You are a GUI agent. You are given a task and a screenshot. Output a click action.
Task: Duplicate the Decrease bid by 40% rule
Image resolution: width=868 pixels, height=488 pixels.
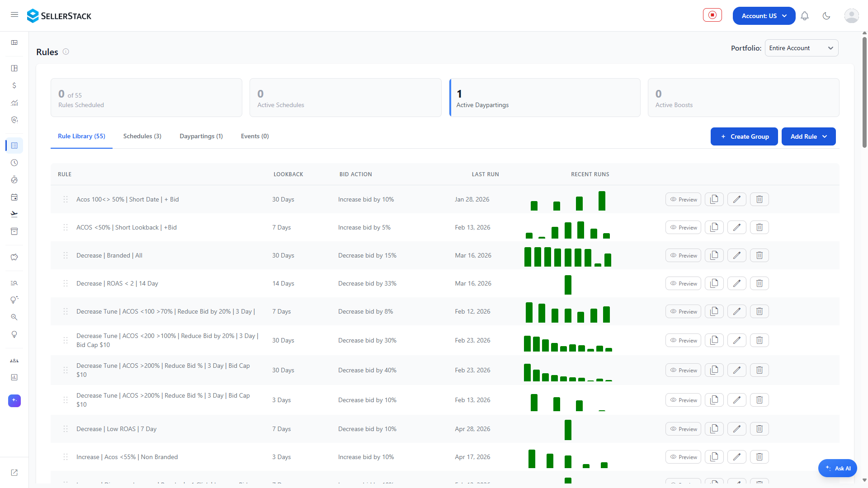[x=714, y=370]
